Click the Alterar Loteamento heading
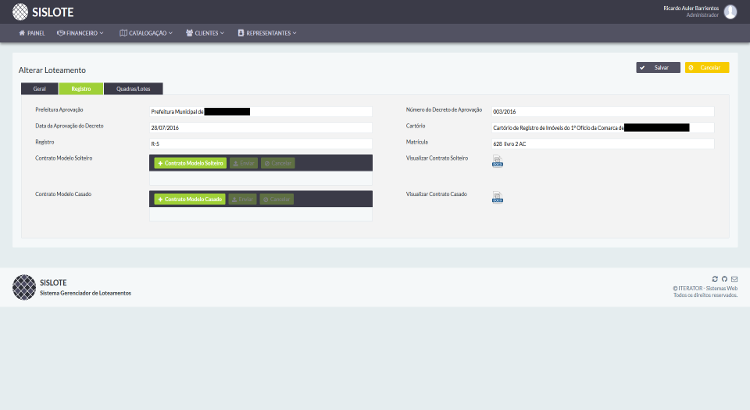This screenshot has height=410, width=750. 52,70
